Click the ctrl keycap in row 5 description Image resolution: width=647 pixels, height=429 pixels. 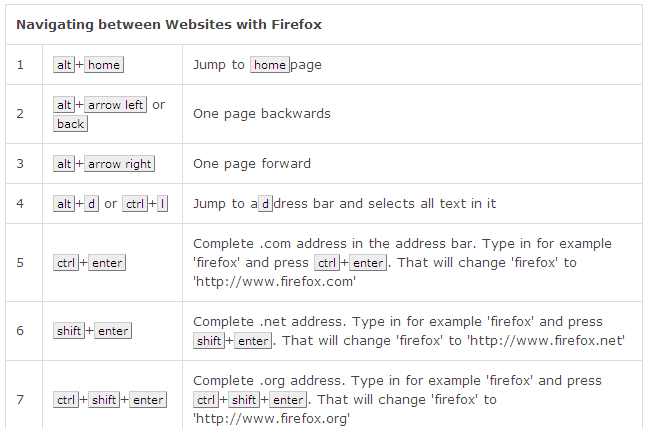326,263
